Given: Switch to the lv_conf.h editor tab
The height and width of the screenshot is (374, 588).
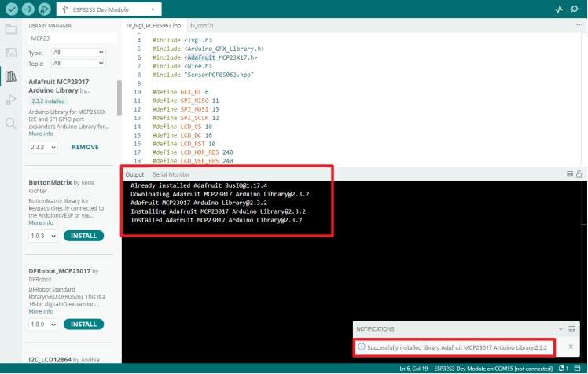Looking at the screenshot, I should (202, 26).
